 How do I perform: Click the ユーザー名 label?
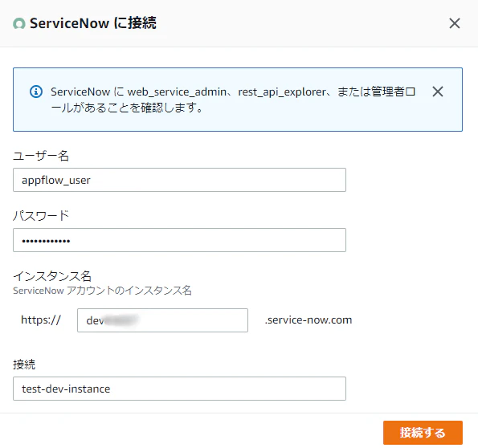pos(41,156)
